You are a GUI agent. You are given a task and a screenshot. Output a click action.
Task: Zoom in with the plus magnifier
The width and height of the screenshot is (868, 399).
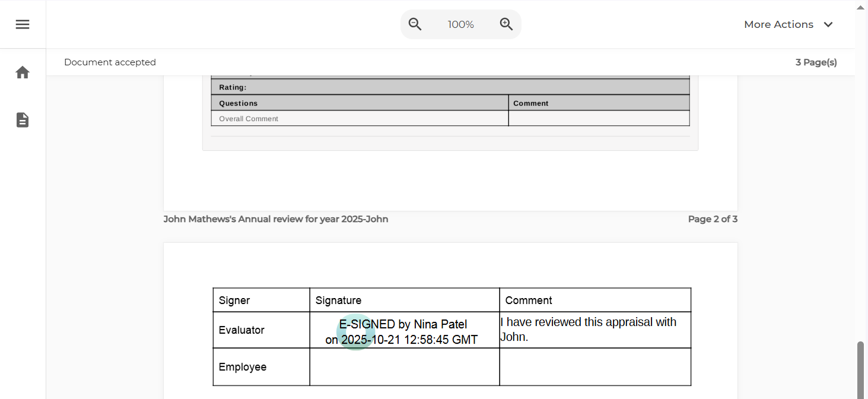point(506,24)
